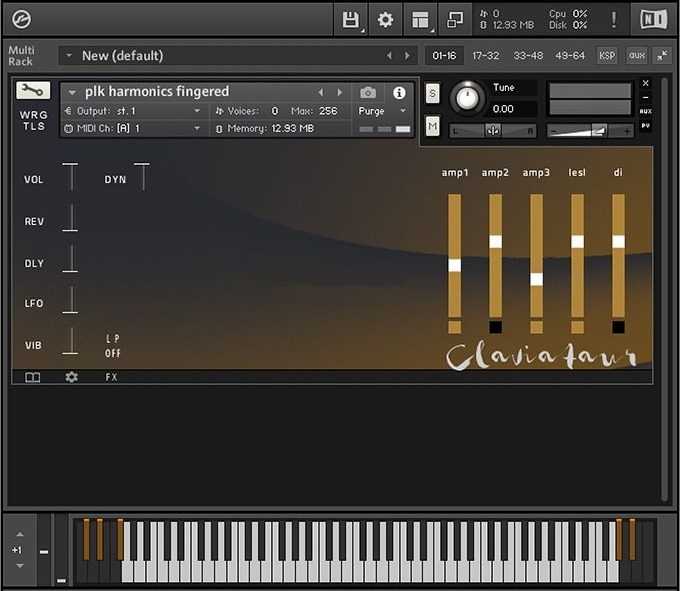
Task: Adjust DYN slider
Action: [x=142, y=177]
